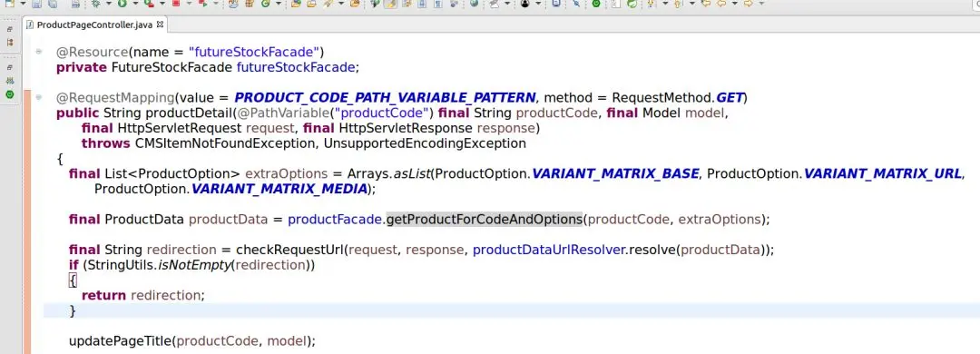Viewport: 980px width, 354px height.
Task: Click UnsupportedEncodingException in throws clause
Action: [425, 143]
